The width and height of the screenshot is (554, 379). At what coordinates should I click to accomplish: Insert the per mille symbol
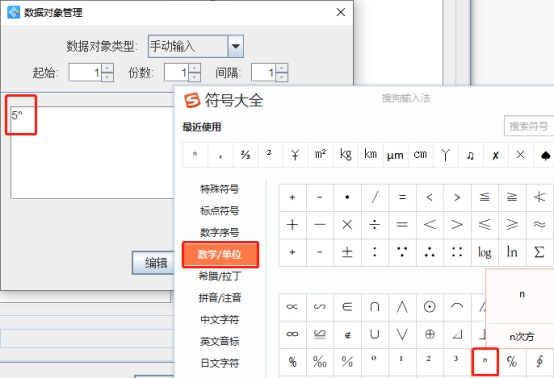(x=320, y=362)
